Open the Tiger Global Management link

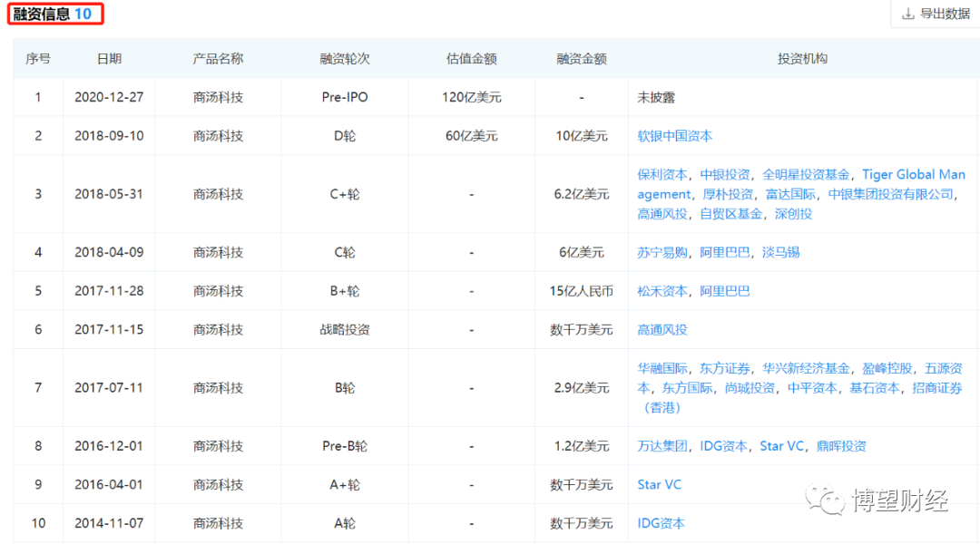(913, 175)
